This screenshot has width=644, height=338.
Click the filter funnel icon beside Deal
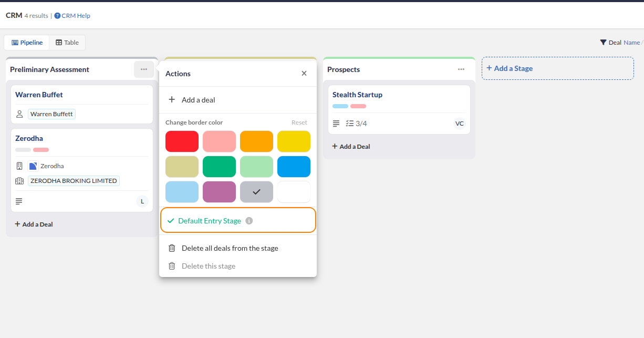pos(603,43)
